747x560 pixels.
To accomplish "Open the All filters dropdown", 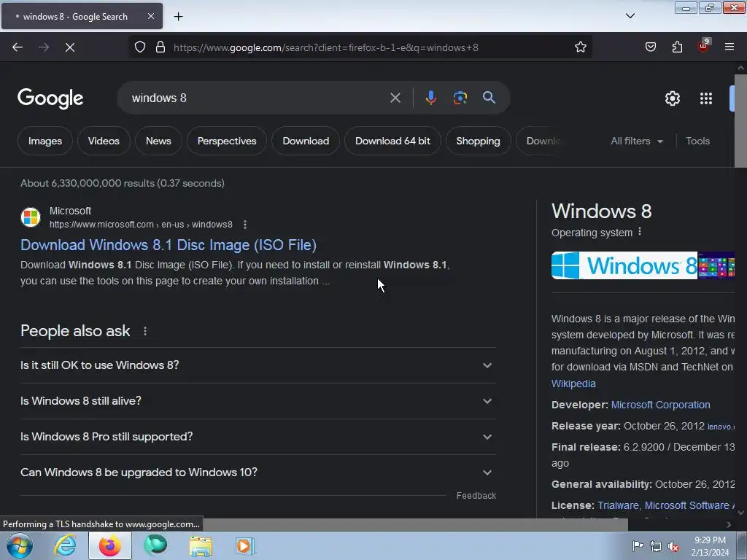I will (x=637, y=141).
